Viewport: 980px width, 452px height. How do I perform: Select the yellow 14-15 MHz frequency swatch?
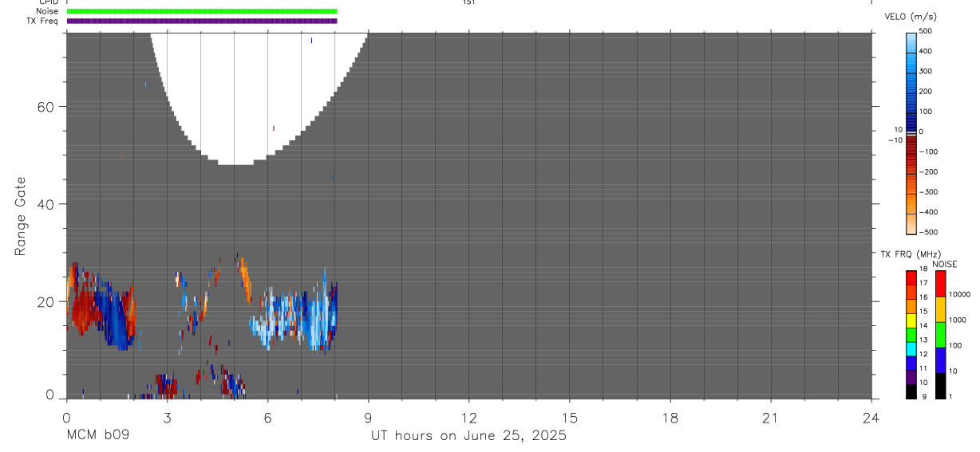(911, 320)
